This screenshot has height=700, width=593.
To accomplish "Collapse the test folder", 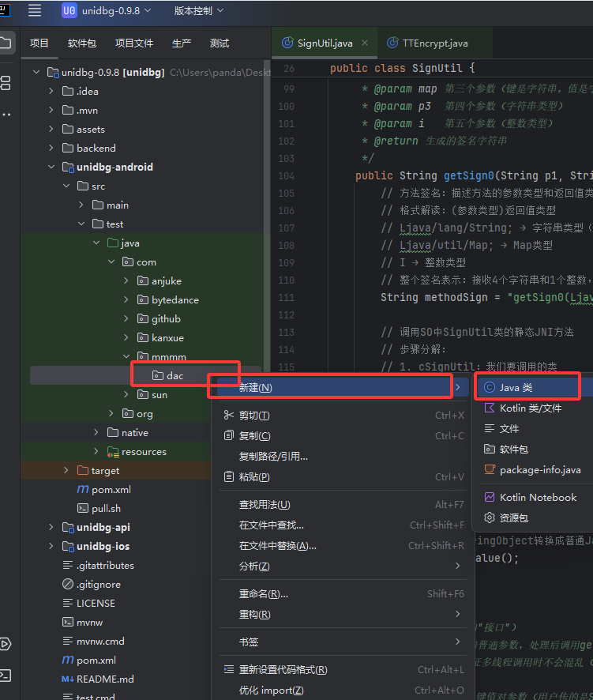I will tap(81, 224).
